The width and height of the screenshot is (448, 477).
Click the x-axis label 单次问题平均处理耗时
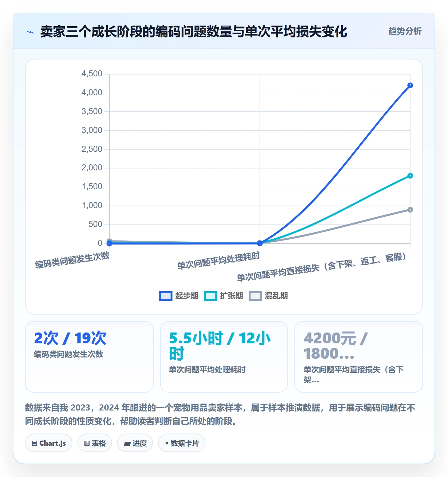tap(219, 261)
